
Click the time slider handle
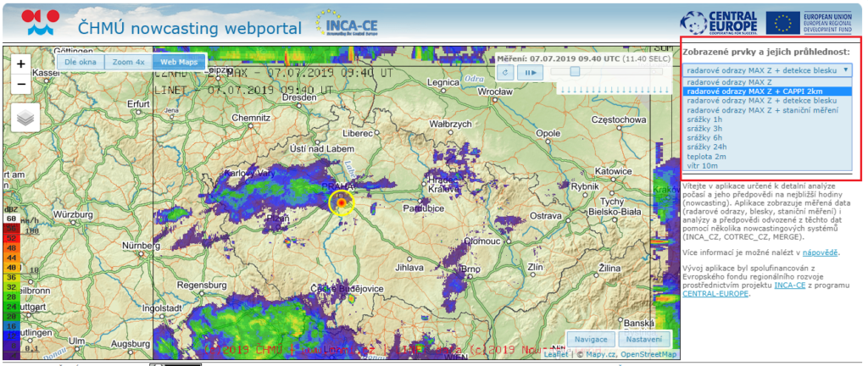click(x=575, y=71)
